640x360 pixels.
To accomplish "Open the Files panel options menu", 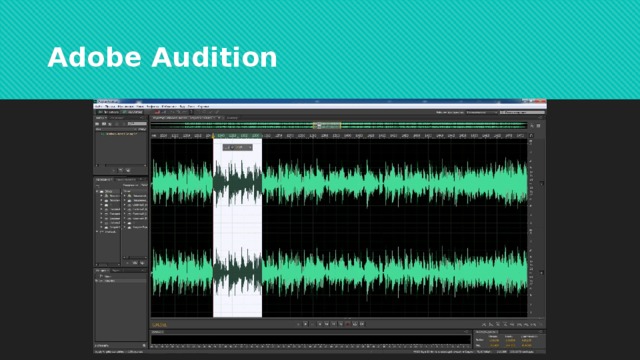I will point(142,118).
